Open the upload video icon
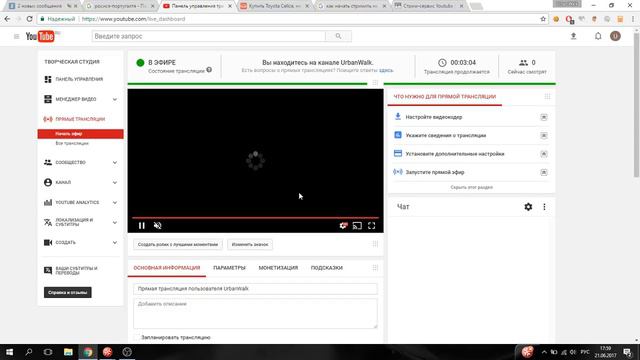Screen dimensions: 640x360 [x=573, y=36]
